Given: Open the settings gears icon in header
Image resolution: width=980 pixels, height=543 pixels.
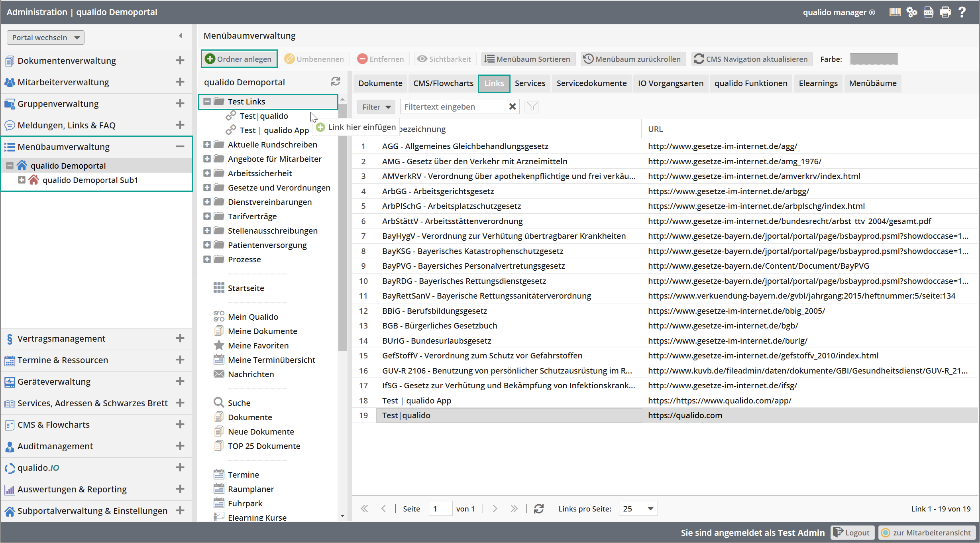Looking at the screenshot, I should pyautogui.click(x=912, y=12).
